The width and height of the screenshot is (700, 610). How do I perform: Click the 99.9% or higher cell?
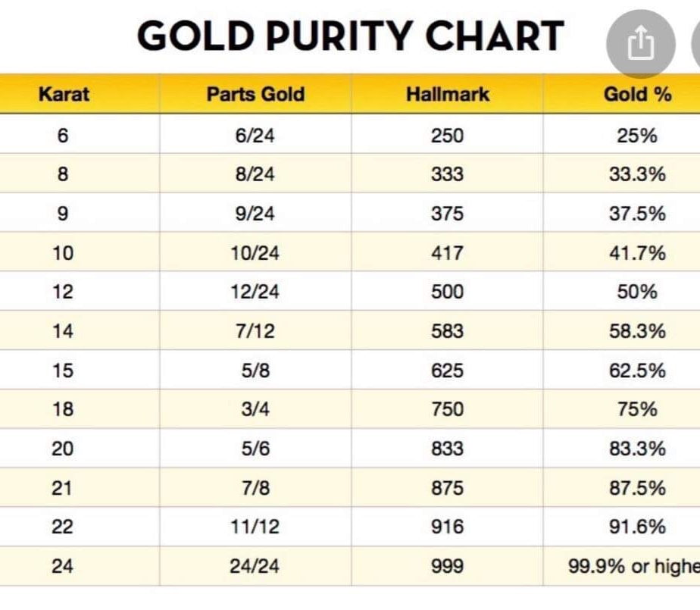coord(635,565)
